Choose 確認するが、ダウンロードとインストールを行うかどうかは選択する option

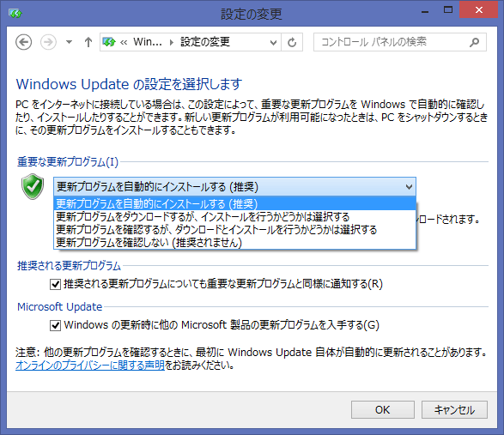pyautogui.click(x=235, y=229)
